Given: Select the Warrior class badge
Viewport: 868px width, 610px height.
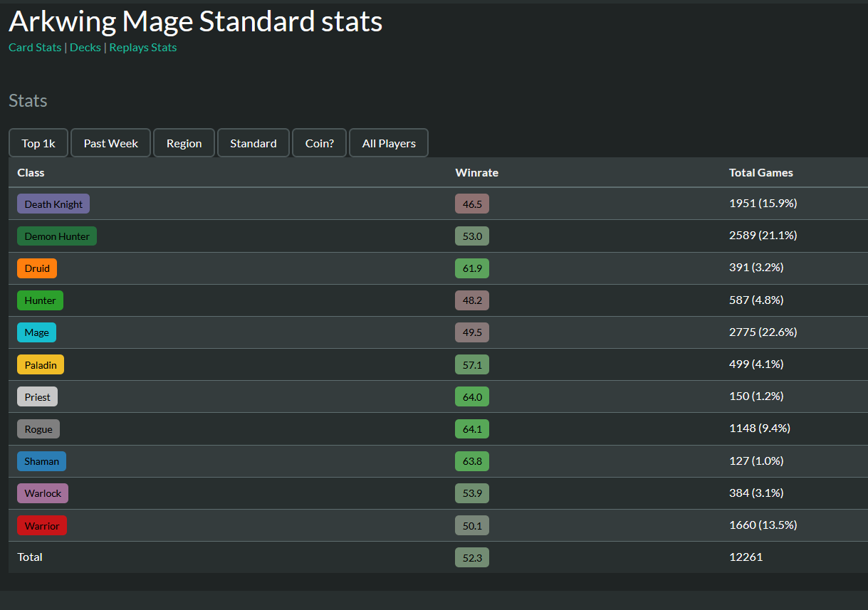Looking at the screenshot, I should click(42, 526).
